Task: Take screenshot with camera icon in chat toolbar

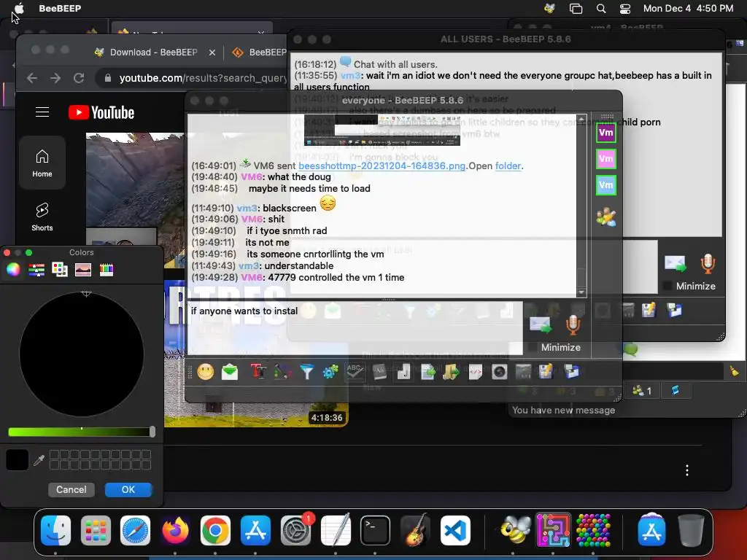Action: point(499,372)
